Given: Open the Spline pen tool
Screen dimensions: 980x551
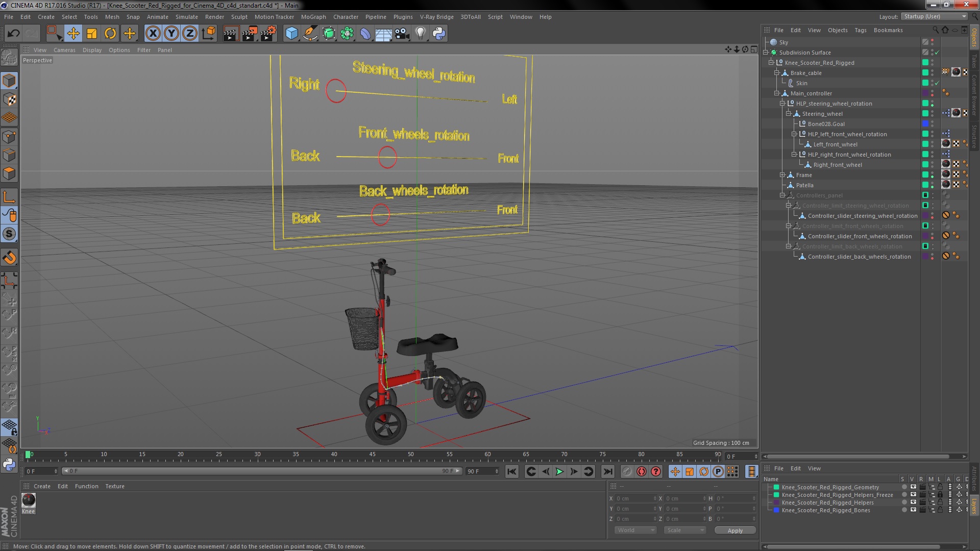Looking at the screenshot, I should (x=310, y=34).
